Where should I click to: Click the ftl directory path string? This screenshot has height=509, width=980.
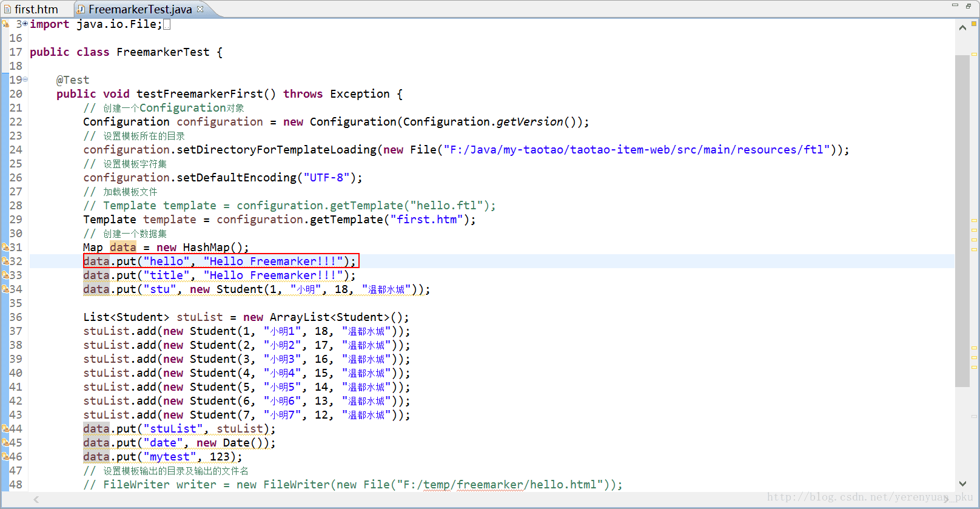tap(637, 150)
